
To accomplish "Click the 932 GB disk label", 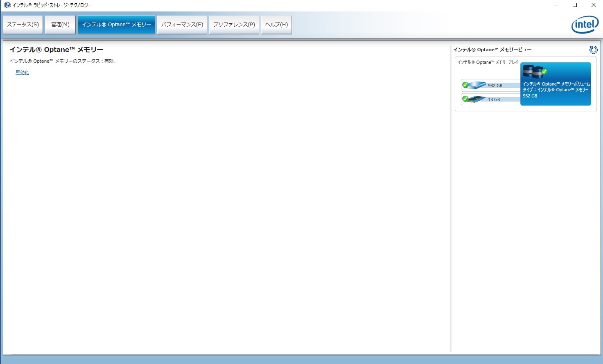I will [495, 86].
